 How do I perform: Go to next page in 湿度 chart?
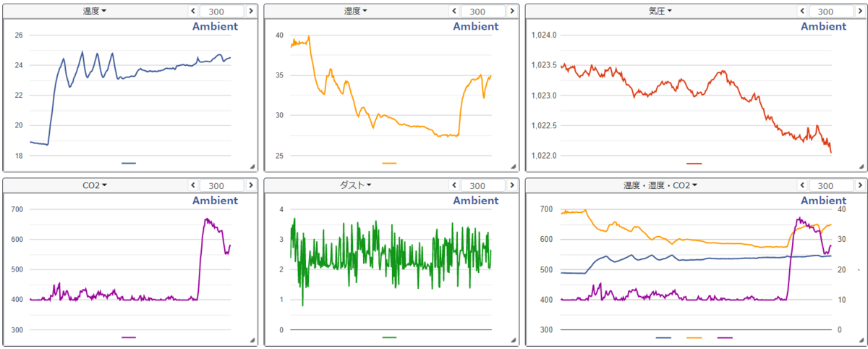tap(511, 11)
